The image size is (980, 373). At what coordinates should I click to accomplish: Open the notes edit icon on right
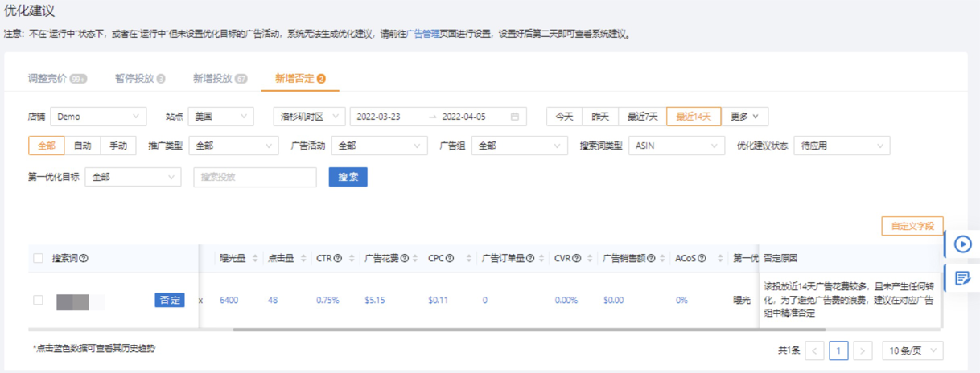[962, 278]
